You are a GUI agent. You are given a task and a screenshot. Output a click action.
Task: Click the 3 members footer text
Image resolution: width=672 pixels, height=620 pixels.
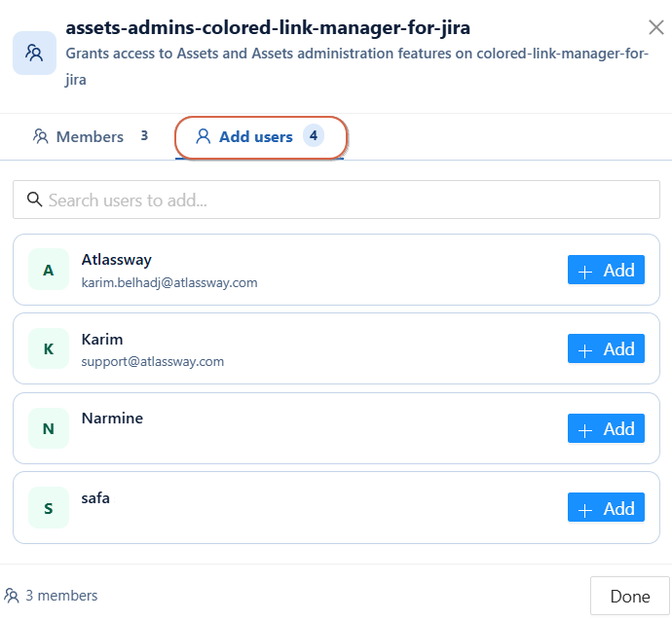(x=61, y=595)
